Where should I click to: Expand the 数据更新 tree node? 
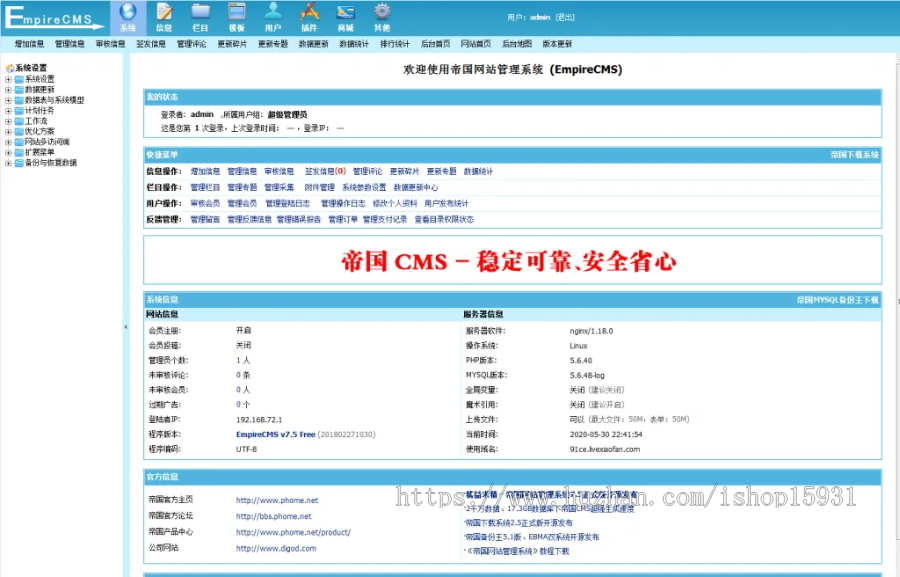click(x=8, y=90)
